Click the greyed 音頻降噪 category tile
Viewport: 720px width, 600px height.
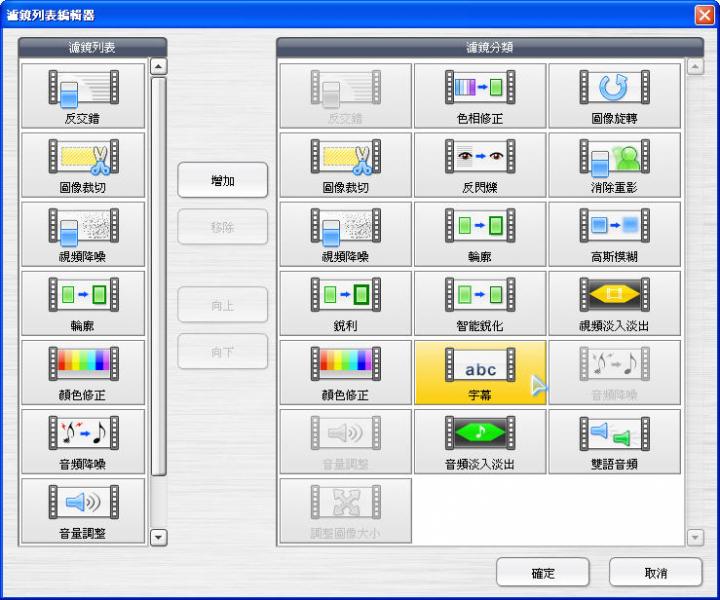coord(614,372)
